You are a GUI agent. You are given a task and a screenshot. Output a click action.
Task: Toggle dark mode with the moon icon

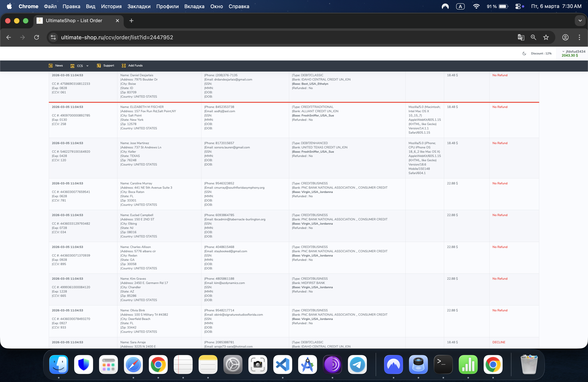tap(524, 53)
